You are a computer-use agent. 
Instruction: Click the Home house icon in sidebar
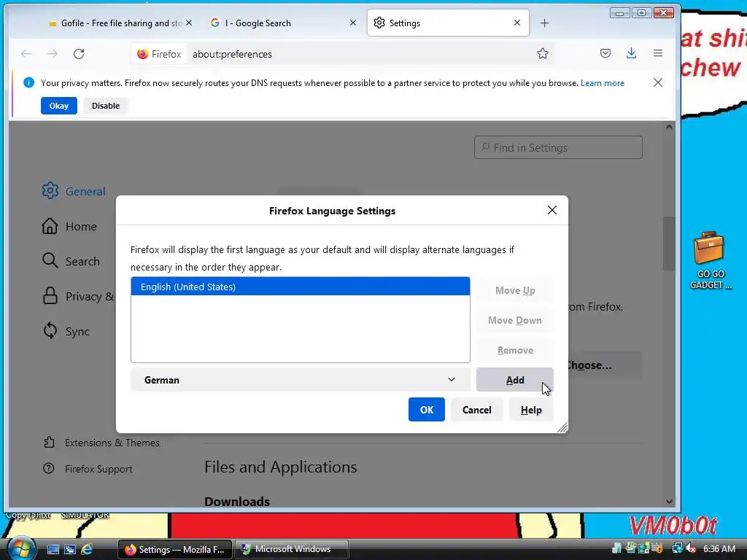point(50,226)
